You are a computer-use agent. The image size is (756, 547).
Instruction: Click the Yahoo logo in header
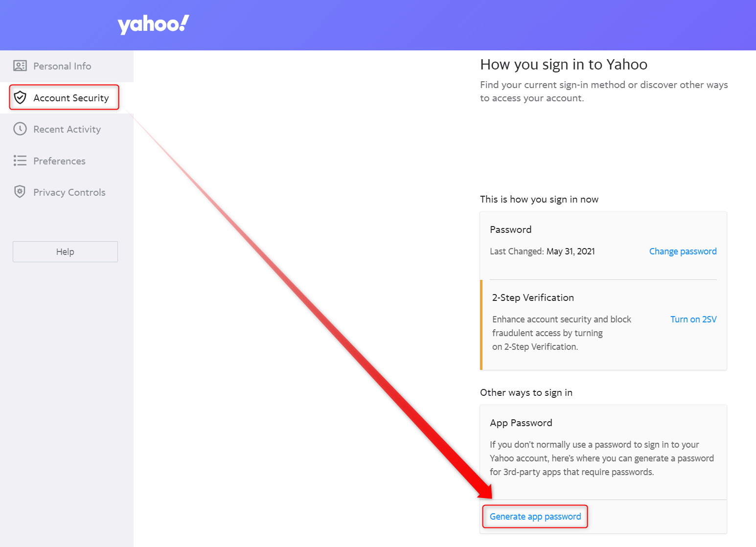tap(153, 24)
